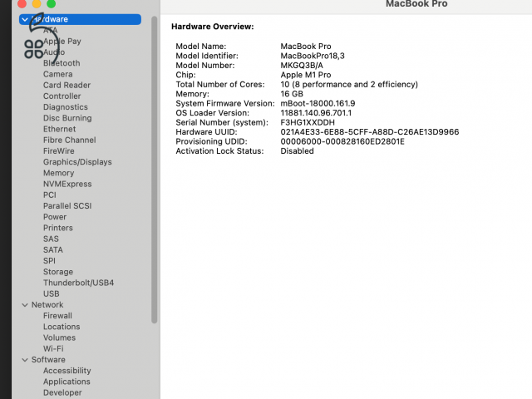Open Storage details

(58, 272)
